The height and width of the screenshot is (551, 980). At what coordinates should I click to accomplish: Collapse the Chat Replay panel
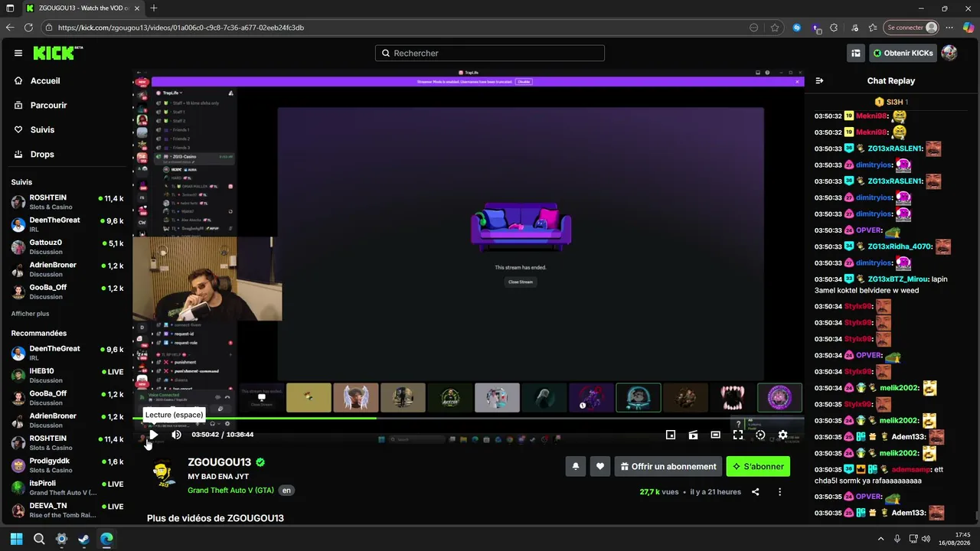[x=819, y=80]
